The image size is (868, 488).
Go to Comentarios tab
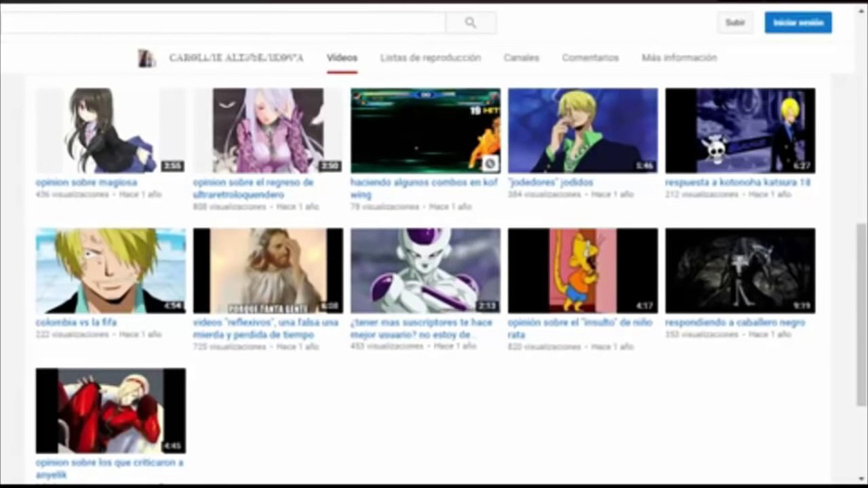click(x=590, y=58)
